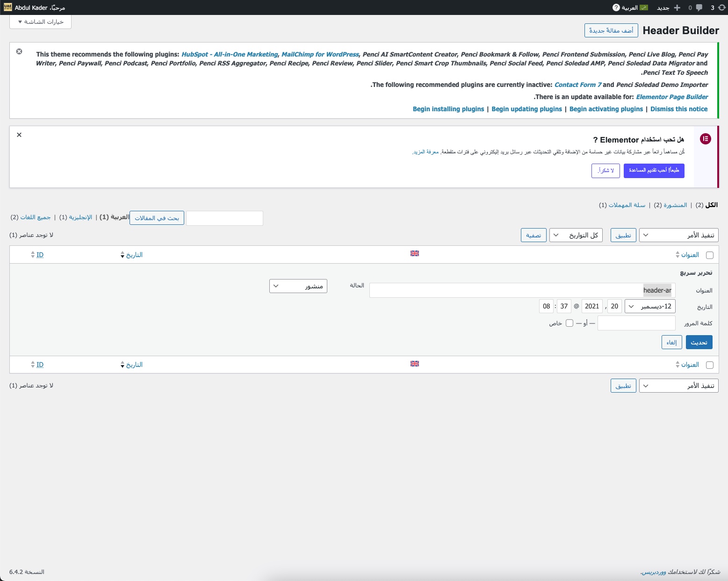
Task: Click the posts search input field
Action: tap(224, 218)
